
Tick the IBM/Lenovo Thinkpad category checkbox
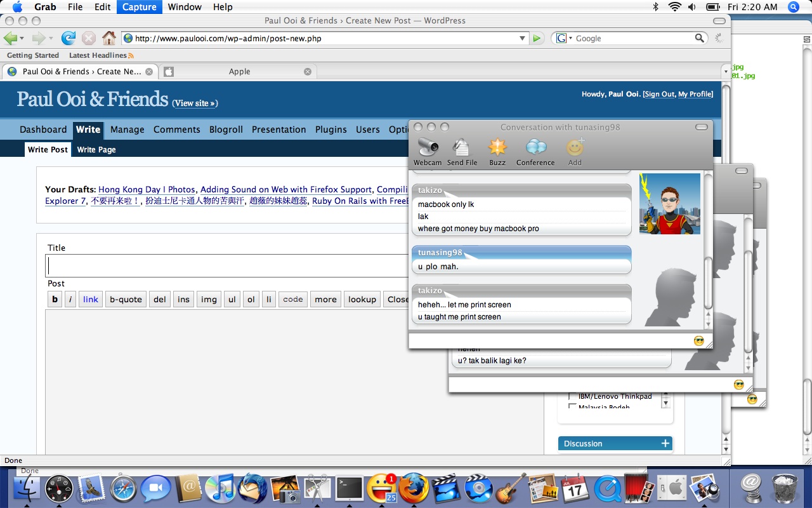point(572,397)
